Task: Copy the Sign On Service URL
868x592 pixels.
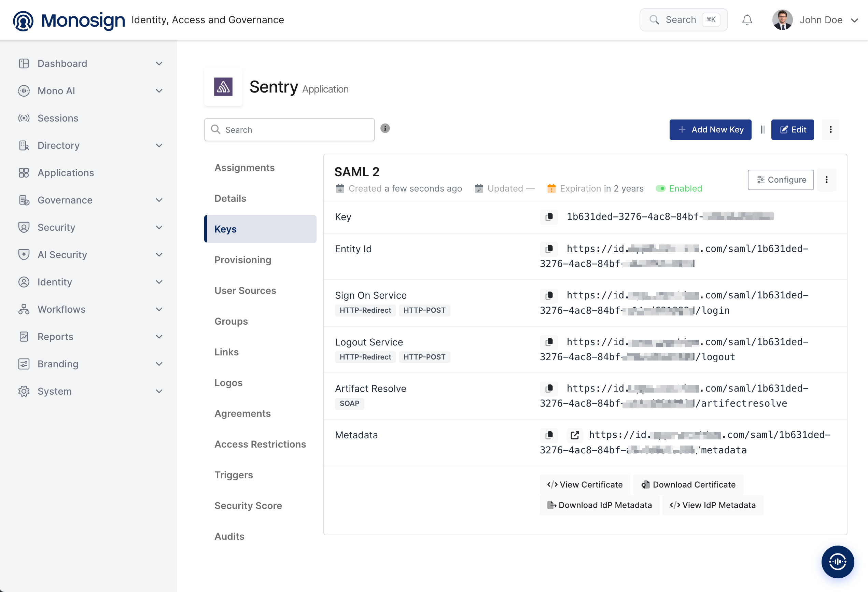Action: pyautogui.click(x=549, y=295)
